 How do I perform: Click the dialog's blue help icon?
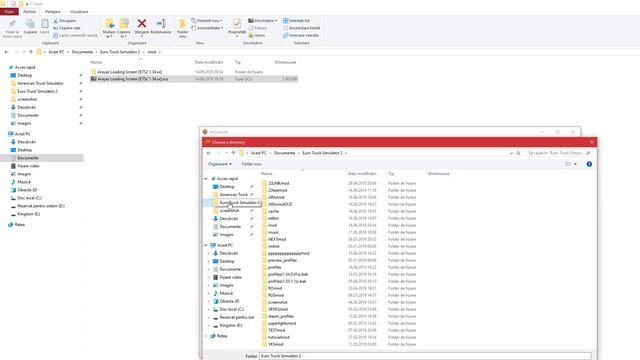pyautogui.click(x=589, y=164)
